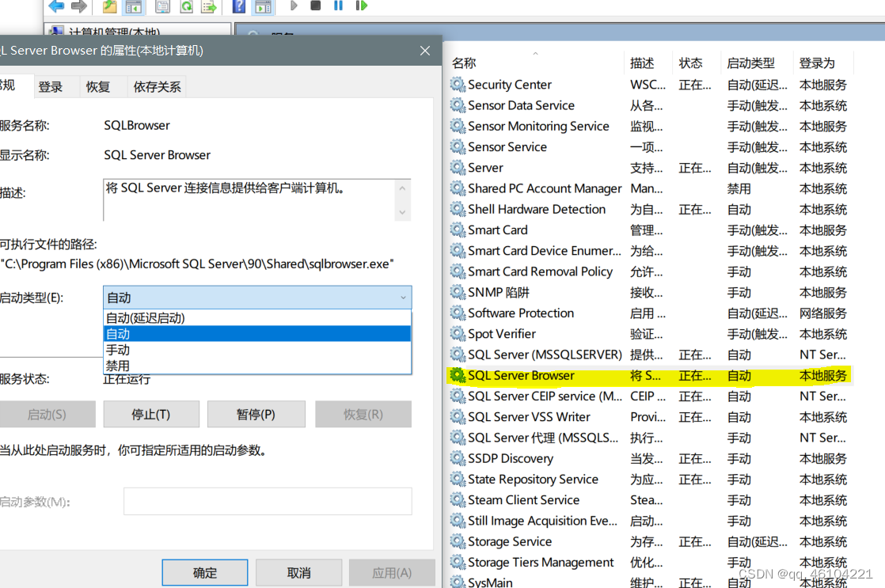885x588 pixels.
Task: Choose 手动 in startup type list
Action: [257, 350]
